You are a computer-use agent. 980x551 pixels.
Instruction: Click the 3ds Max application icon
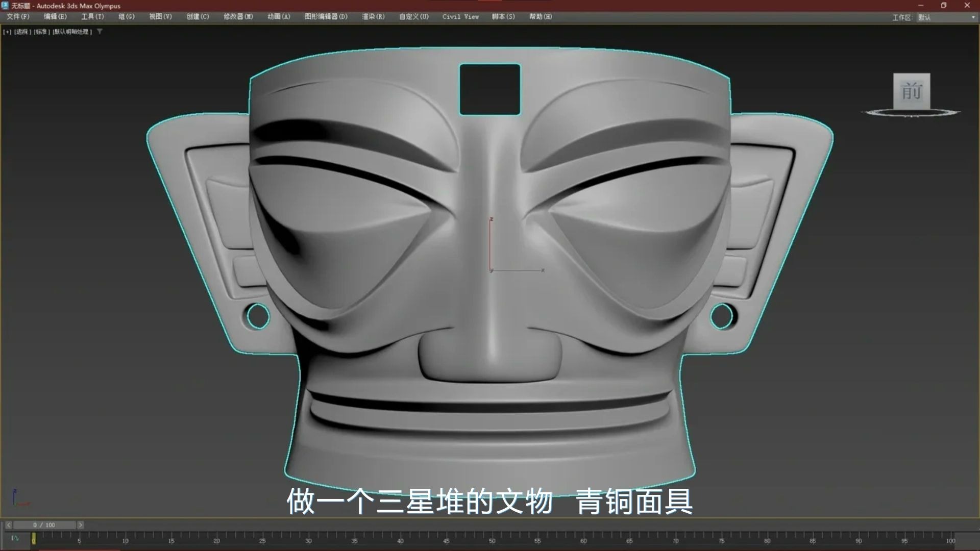coord(5,6)
